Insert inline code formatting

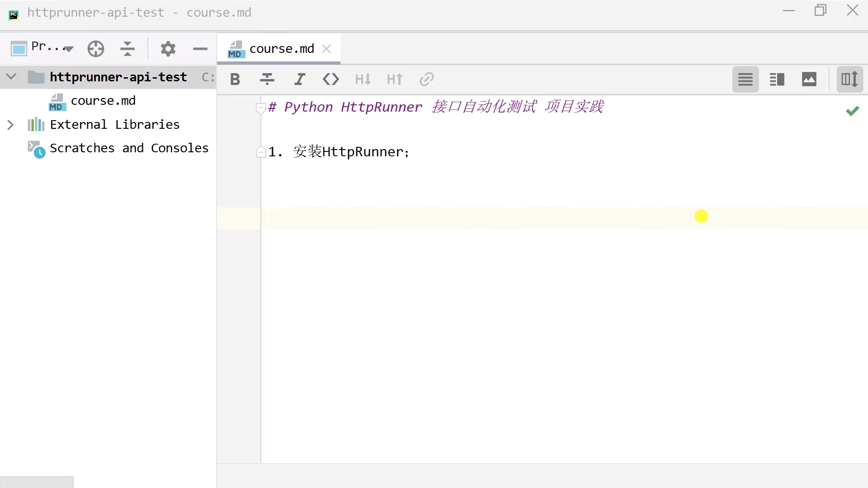(331, 79)
